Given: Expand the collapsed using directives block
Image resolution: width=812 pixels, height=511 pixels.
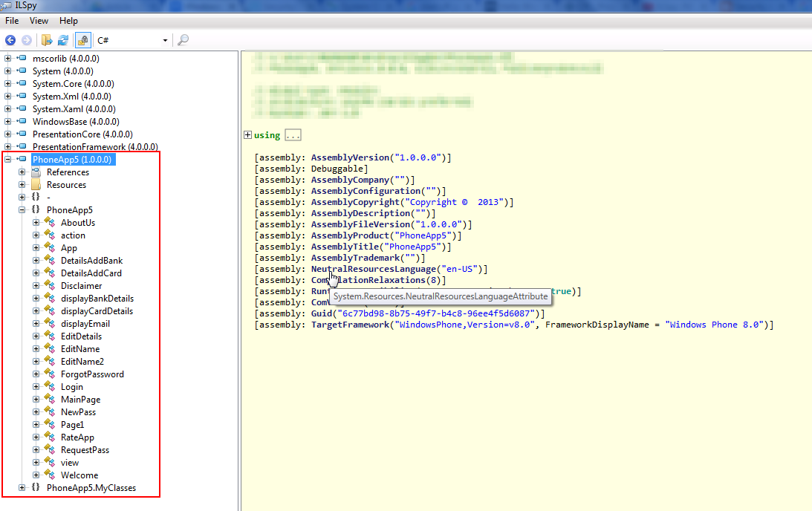Looking at the screenshot, I should [x=247, y=135].
